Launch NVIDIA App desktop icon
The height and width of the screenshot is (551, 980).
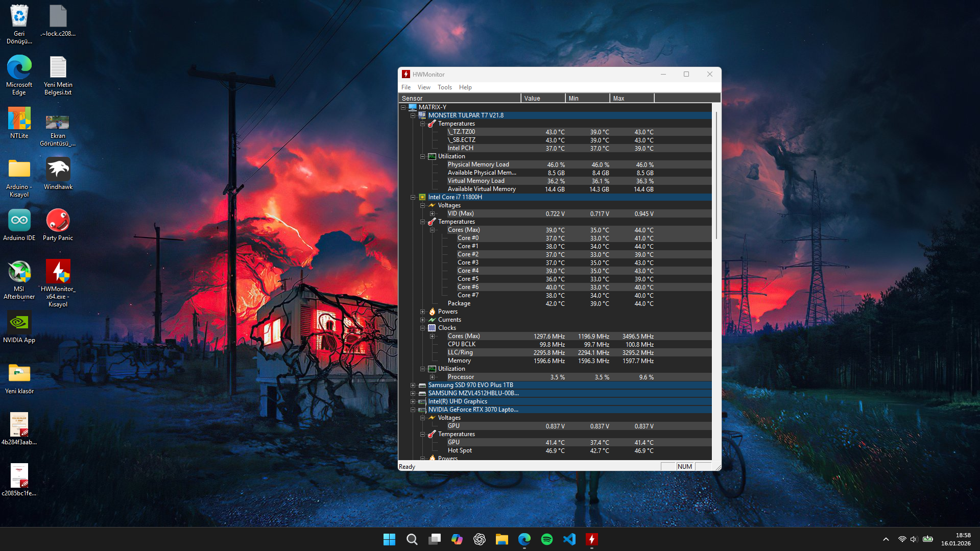19,327
